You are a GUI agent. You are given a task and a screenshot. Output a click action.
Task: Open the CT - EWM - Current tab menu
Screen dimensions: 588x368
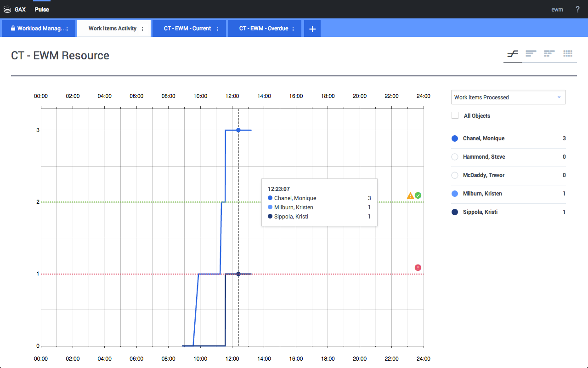218,29
